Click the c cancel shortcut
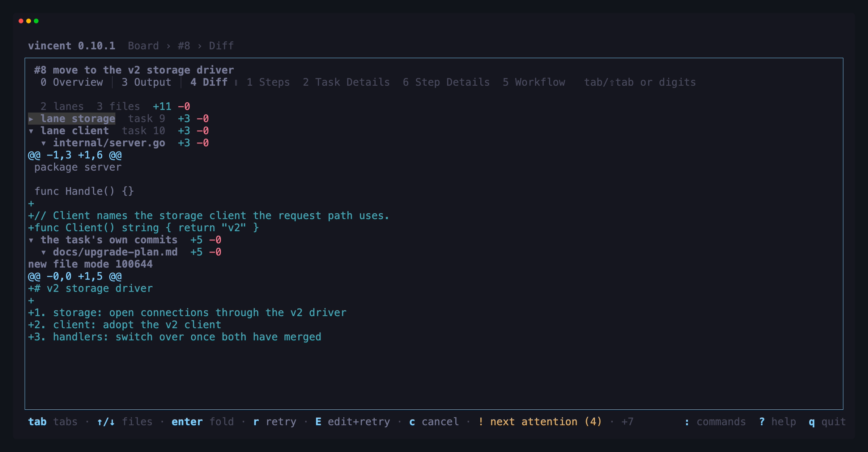Screen dimensions: 868x452 click(434, 422)
